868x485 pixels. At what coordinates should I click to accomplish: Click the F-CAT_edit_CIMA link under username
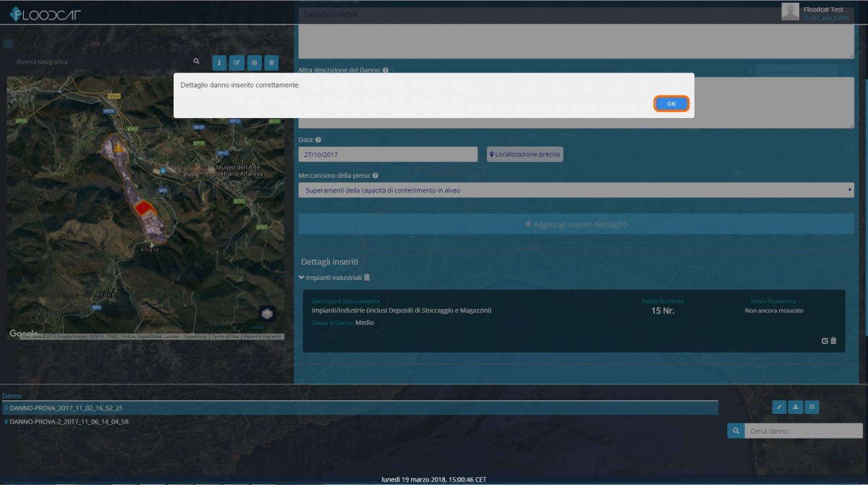pos(826,17)
